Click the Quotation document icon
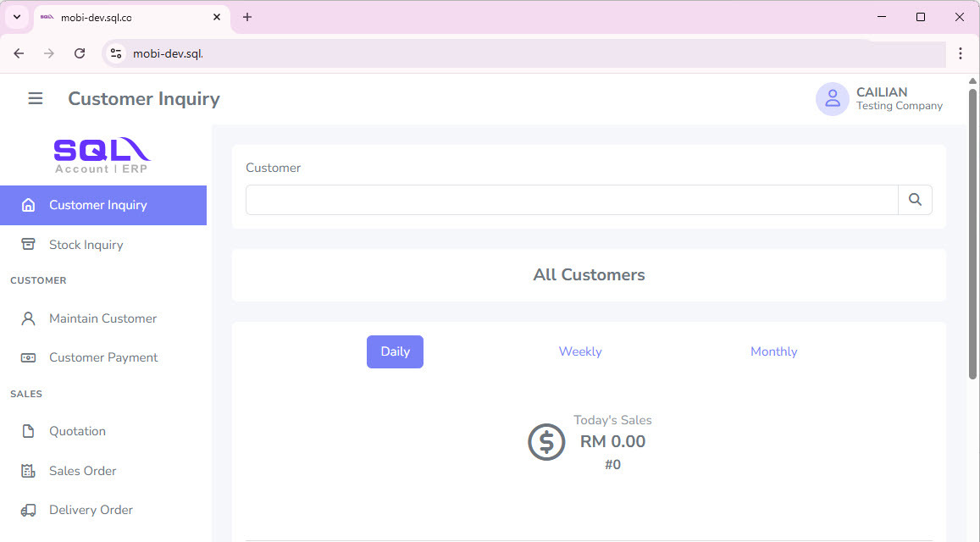 coord(28,431)
